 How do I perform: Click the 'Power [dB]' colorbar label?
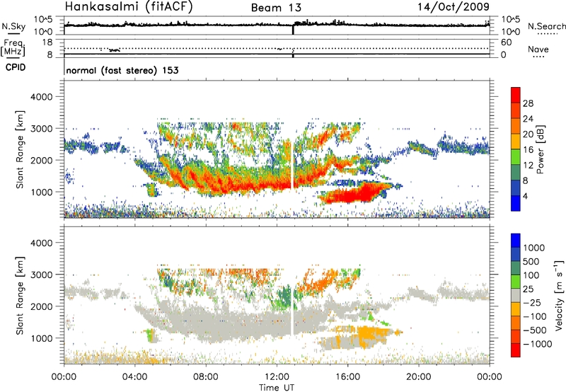[x=541, y=149]
